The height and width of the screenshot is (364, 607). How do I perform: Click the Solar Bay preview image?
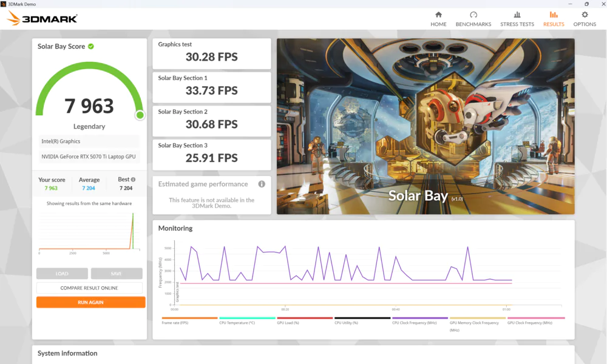coord(425,126)
